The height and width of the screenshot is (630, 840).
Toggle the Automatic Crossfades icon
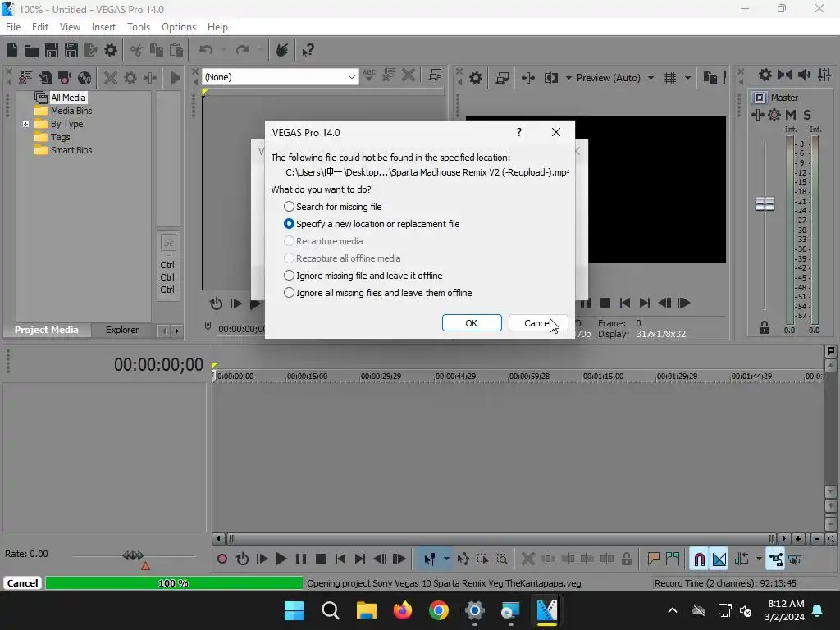coord(719,559)
